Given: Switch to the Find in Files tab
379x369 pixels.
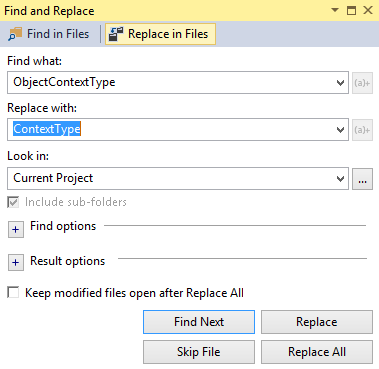Looking at the screenshot, I should coord(49,34).
